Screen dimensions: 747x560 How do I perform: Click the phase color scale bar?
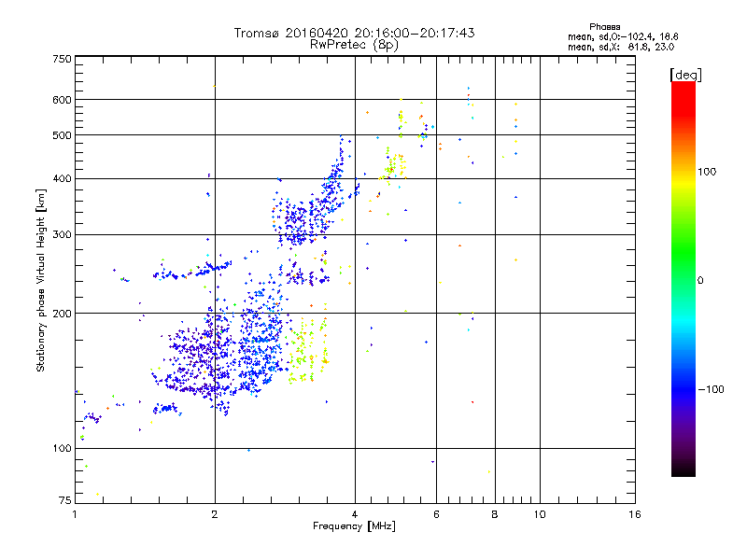point(684,278)
